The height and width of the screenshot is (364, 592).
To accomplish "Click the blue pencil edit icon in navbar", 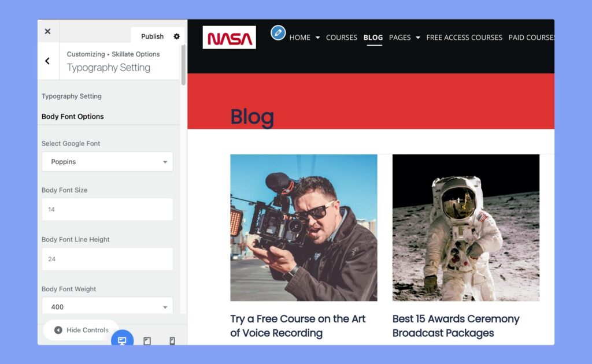I will click(278, 33).
